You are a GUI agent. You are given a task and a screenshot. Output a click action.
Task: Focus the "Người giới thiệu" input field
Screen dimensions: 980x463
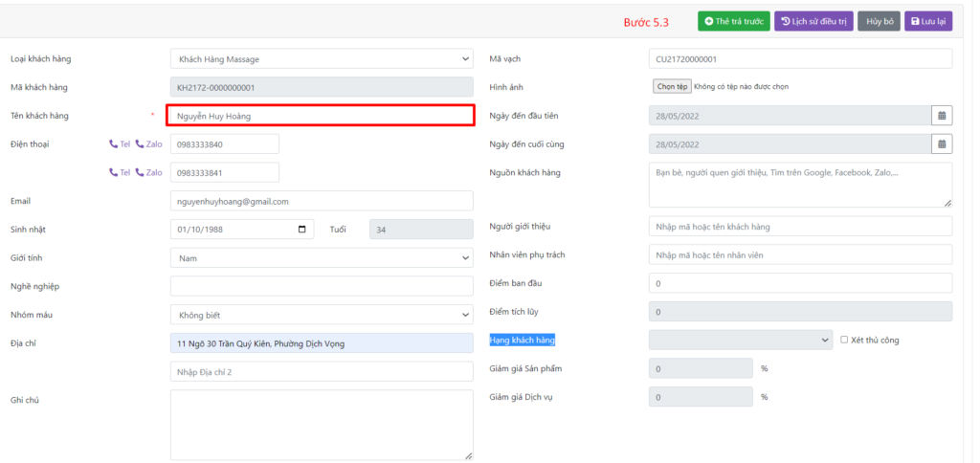(800, 227)
